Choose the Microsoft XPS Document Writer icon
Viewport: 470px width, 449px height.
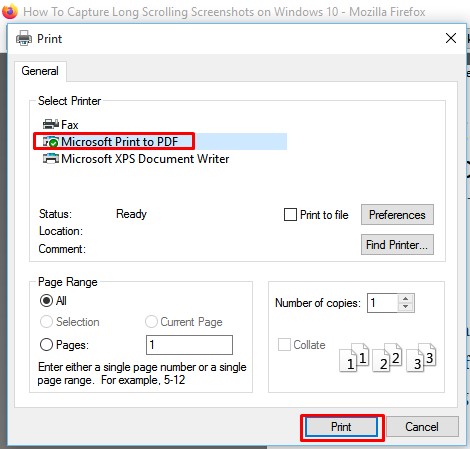pyautogui.click(x=51, y=159)
